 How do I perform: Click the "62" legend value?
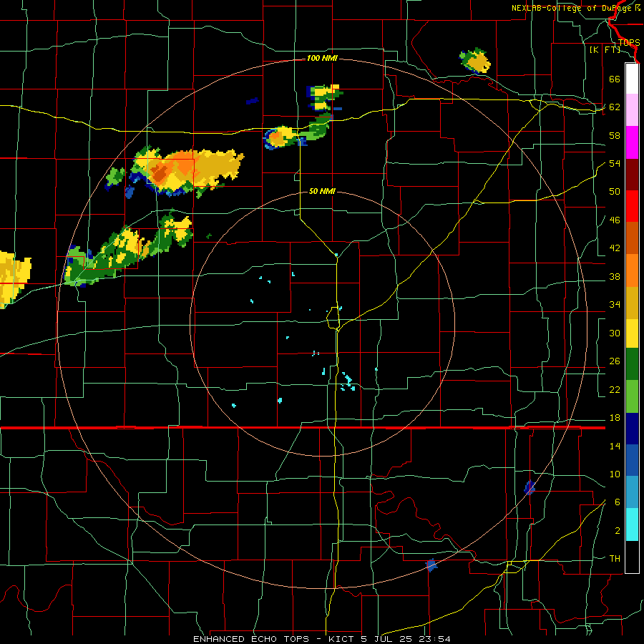[615, 107]
